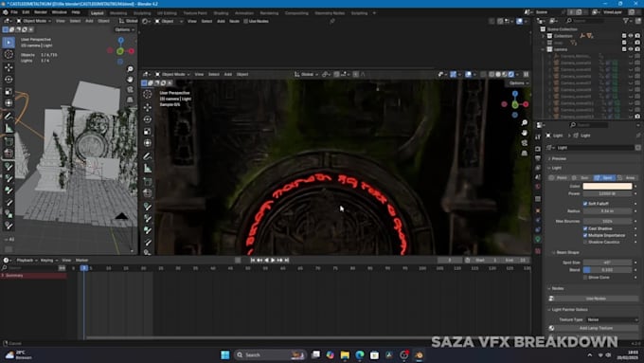Click pan hand icon in rendered viewport
644x363 pixels.
525,133
